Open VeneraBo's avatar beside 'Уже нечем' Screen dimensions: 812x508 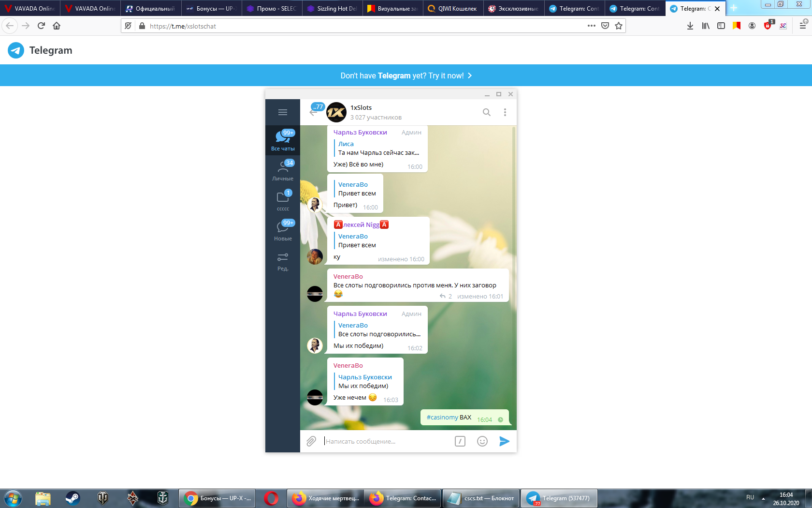point(315,398)
